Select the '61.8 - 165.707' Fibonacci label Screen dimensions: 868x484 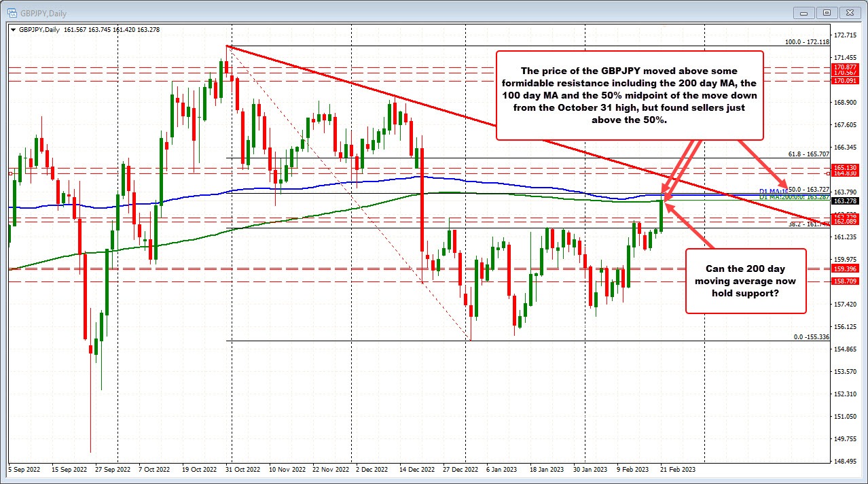(x=808, y=154)
